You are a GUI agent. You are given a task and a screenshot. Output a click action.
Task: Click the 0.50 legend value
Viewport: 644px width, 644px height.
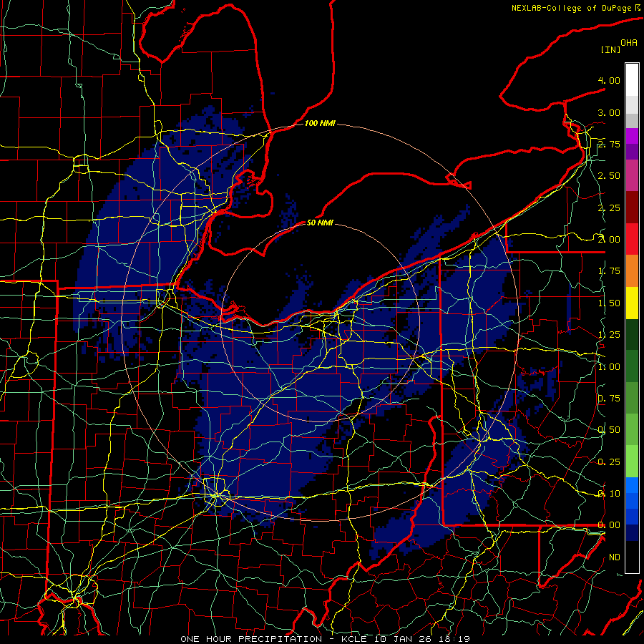click(x=609, y=430)
